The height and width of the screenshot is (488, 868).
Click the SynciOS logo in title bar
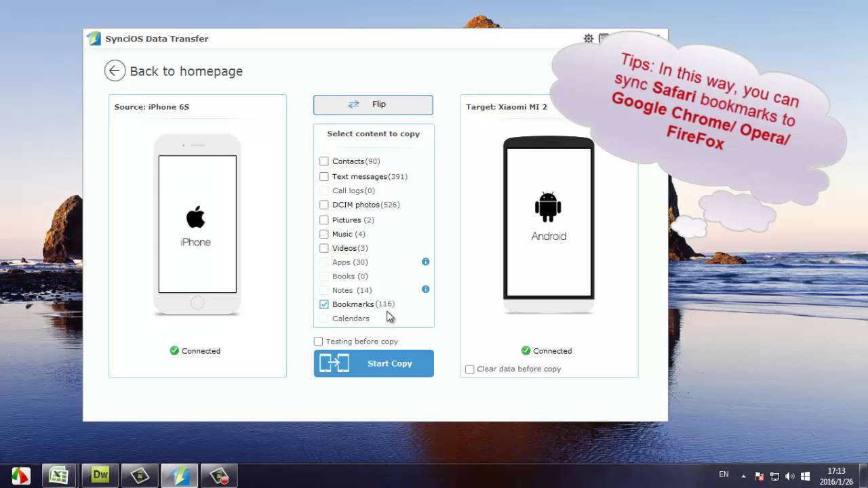pos(94,39)
